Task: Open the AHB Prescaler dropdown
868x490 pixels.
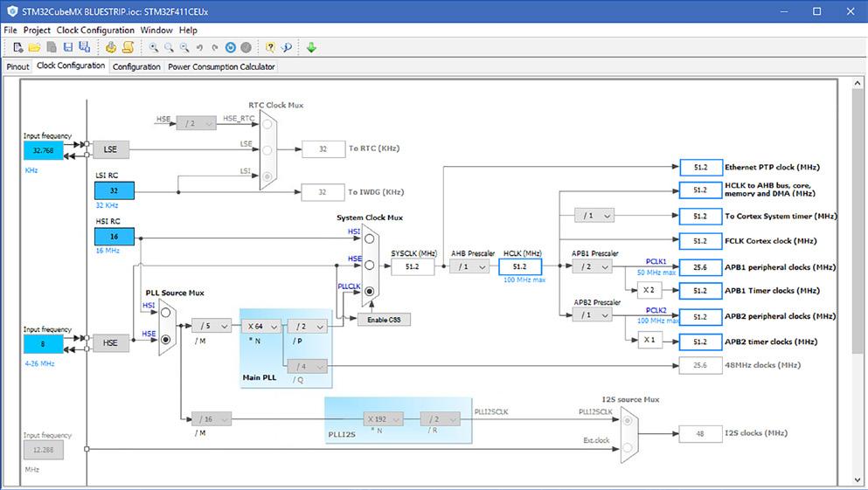Action: pos(469,266)
